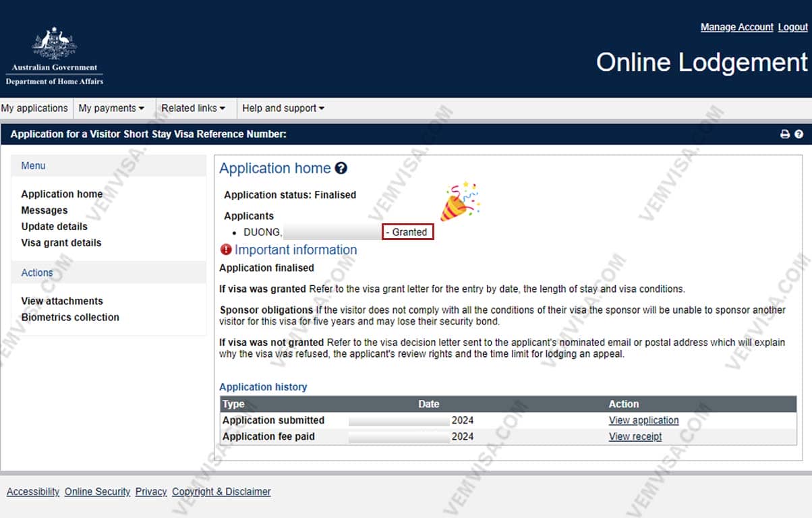Click the "- Granted" status text
This screenshot has height=518, width=812.
click(407, 232)
